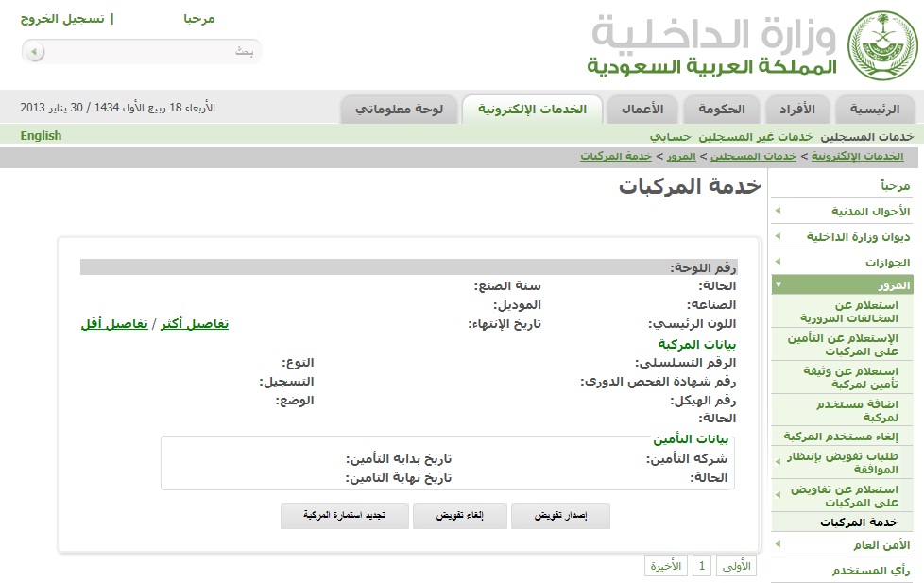The image size is (924, 583).
Task: Click تفاصيل أقل link
Action: click(114, 324)
